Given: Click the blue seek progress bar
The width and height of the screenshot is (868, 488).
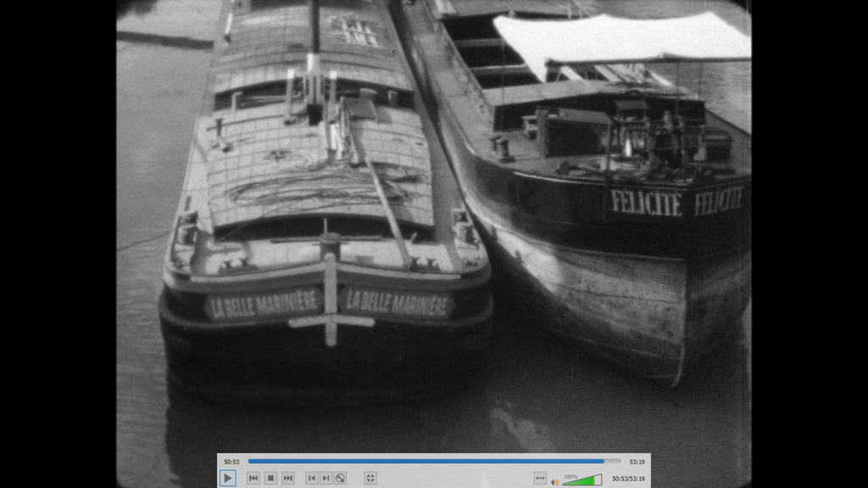Looking at the screenshot, I should pos(424,462).
